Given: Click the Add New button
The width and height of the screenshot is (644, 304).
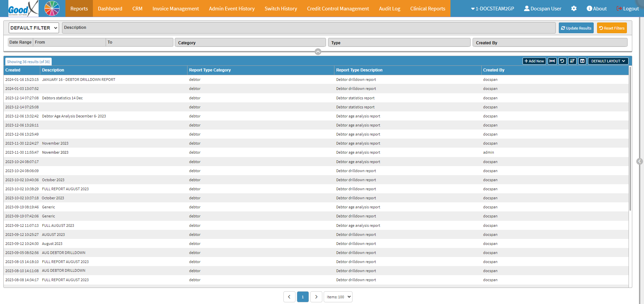Looking at the screenshot, I should click(x=534, y=61).
